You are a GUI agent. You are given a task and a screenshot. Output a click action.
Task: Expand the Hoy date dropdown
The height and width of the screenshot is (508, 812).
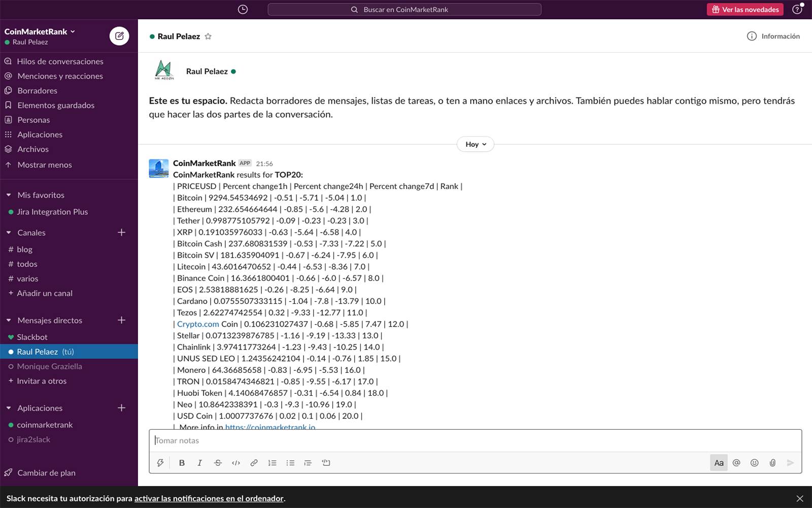click(x=476, y=144)
